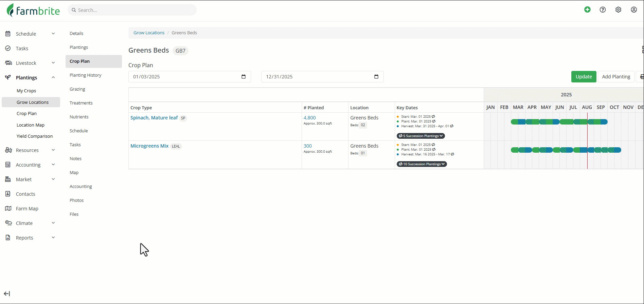Click the start date field showing 01/03/2025
The width and height of the screenshot is (644, 304).
point(190,77)
